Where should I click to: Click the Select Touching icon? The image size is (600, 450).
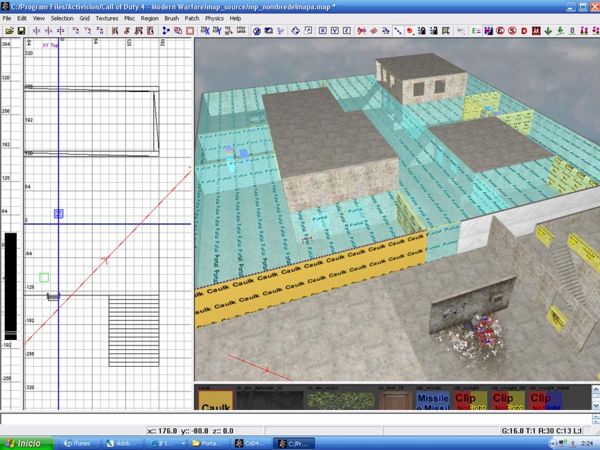pos(127,31)
